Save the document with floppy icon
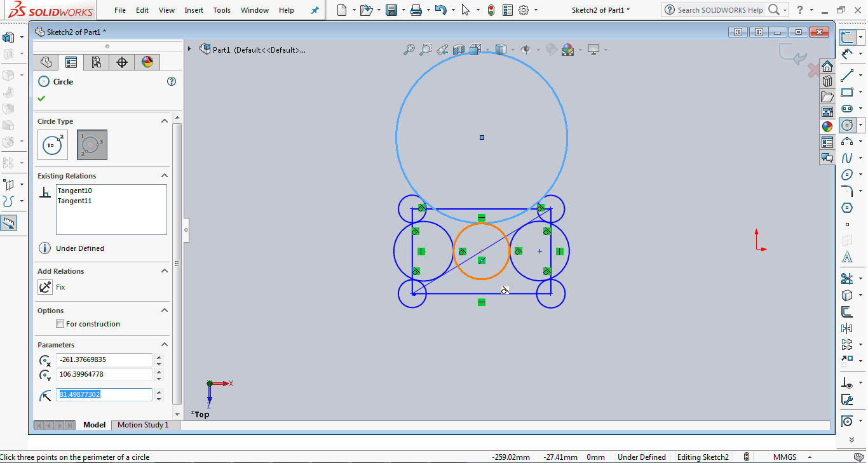Image resolution: width=868 pixels, height=463 pixels. pos(391,10)
